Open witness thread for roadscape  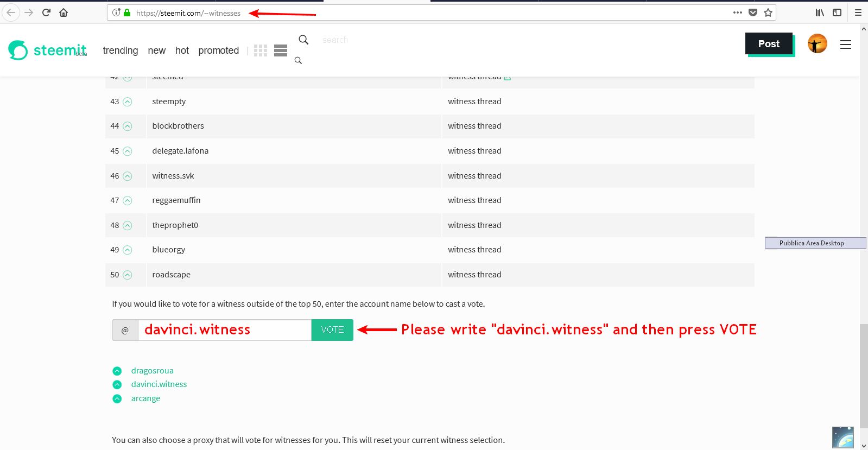click(474, 275)
